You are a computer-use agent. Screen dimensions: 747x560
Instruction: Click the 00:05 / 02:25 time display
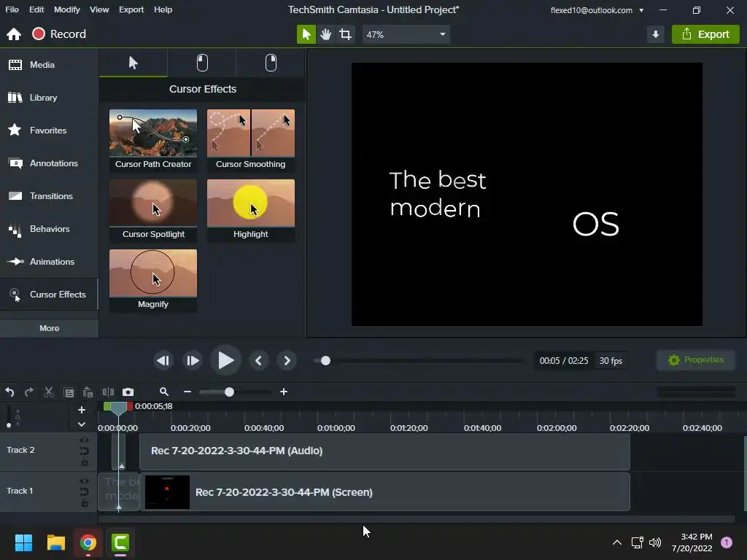(x=564, y=361)
